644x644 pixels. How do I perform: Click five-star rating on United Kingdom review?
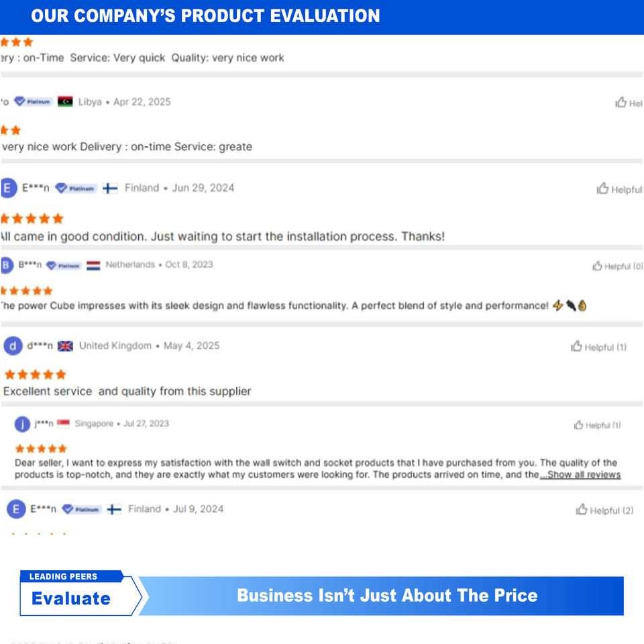point(35,374)
